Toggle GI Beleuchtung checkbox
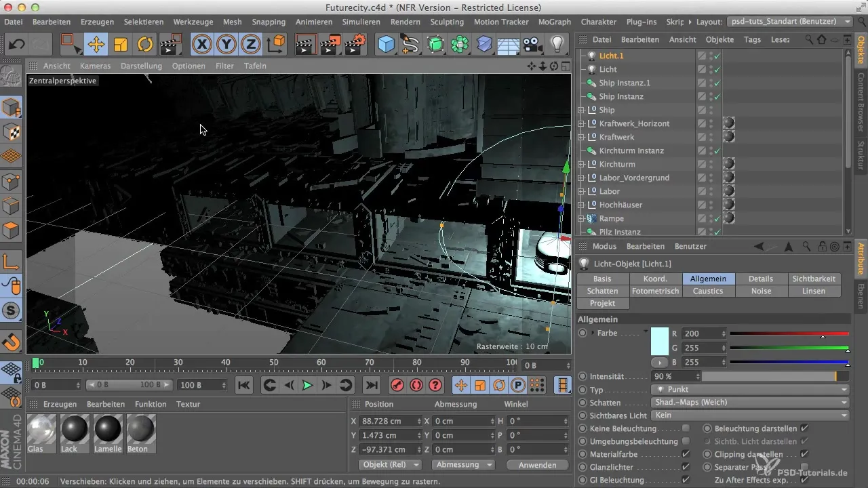The image size is (868, 488). [x=686, y=480]
